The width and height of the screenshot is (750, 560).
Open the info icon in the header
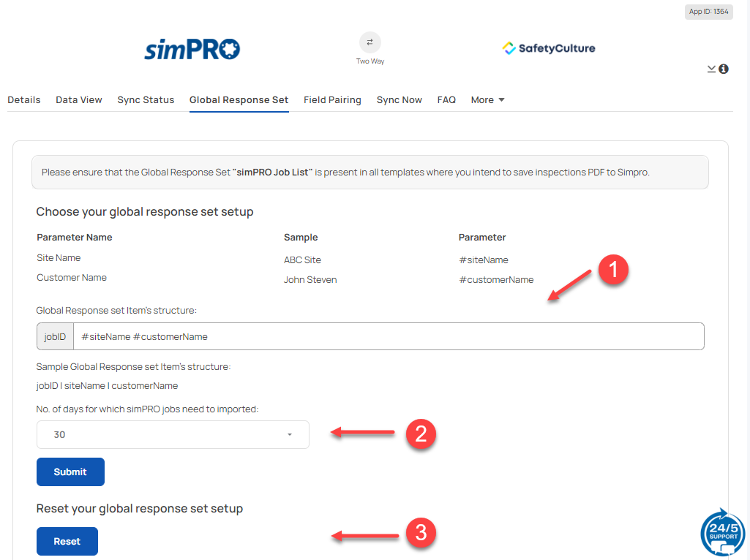[x=723, y=68]
